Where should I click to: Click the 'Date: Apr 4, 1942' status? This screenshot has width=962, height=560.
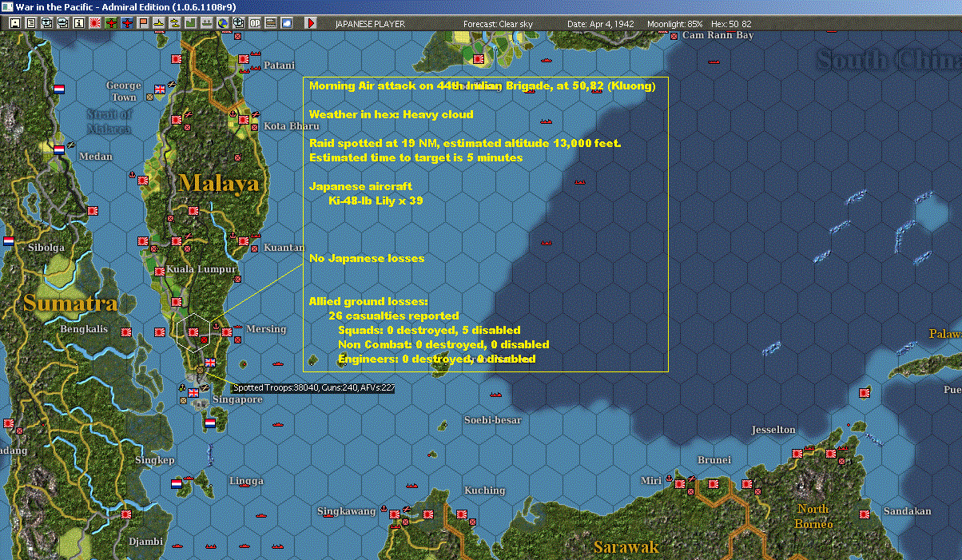tap(601, 24)
